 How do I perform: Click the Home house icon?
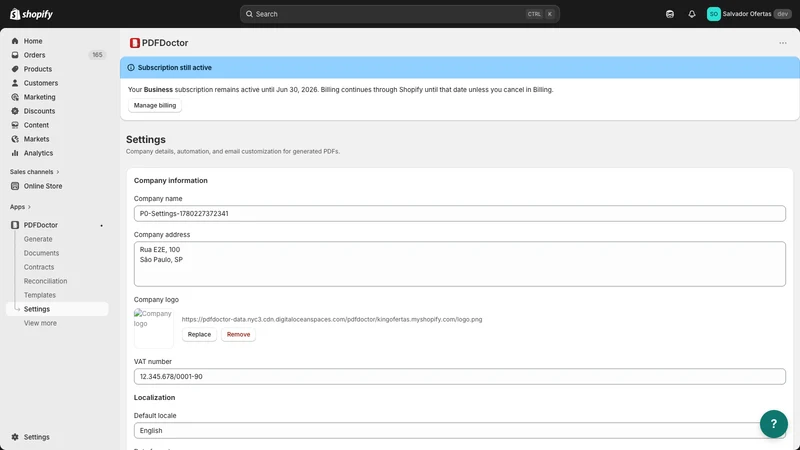coord(15,41)
